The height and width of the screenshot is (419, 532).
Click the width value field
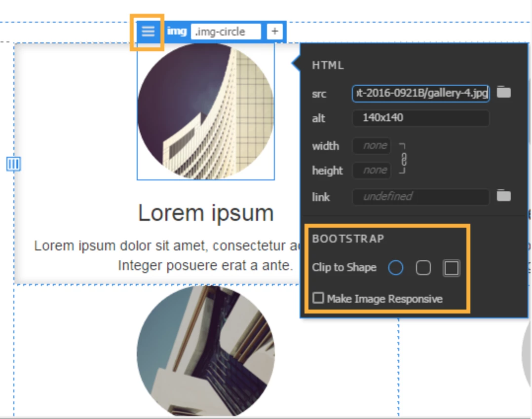(372, 146)
